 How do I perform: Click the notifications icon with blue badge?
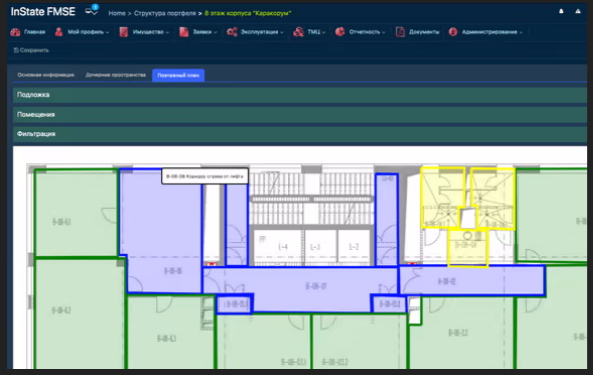(92, 11)
